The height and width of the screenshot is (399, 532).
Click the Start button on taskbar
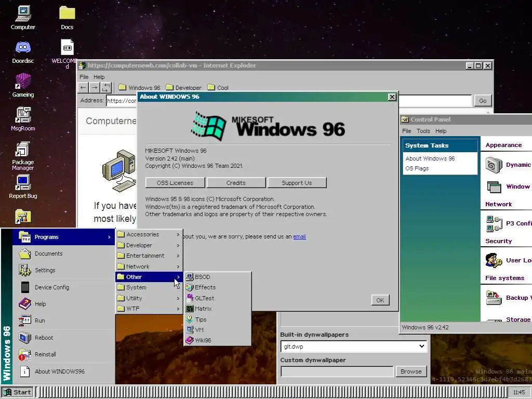coord(17,392)
